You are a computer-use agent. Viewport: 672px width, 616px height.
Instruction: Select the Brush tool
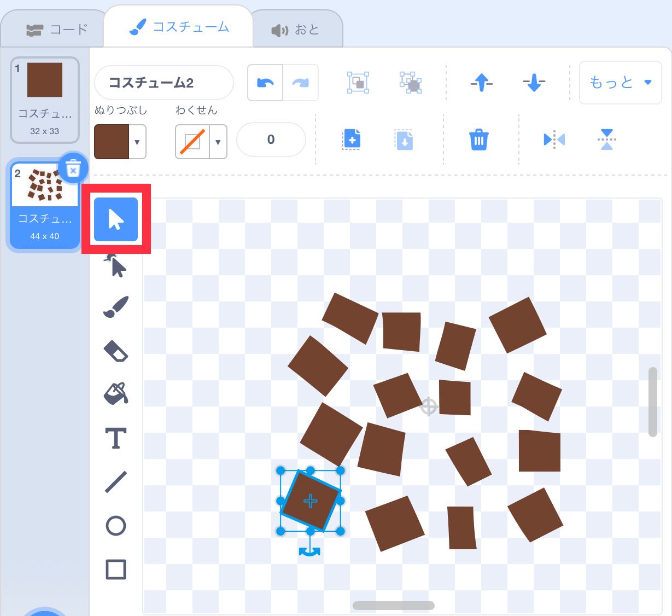[115, 306]
